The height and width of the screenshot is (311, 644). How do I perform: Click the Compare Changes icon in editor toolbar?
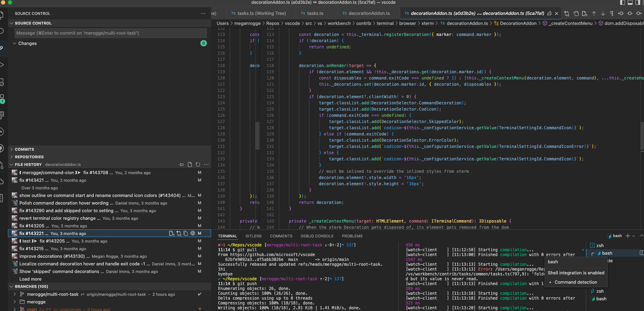point(566,13)
